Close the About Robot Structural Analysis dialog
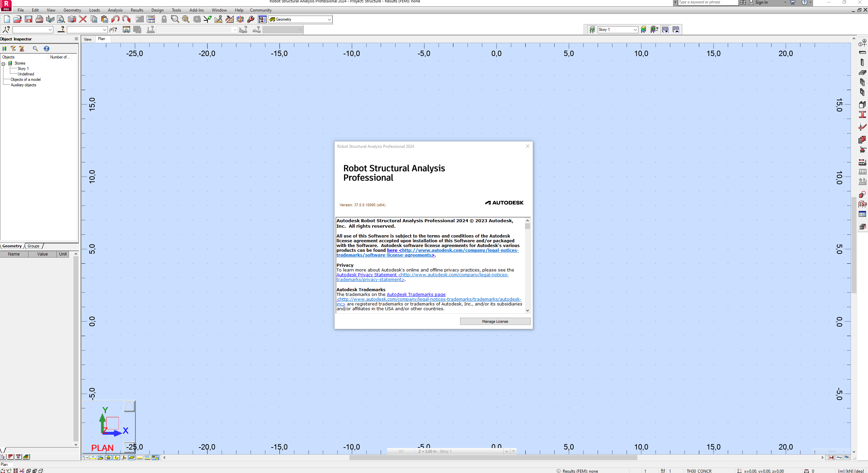868x473 pixels. click(528, 146)
